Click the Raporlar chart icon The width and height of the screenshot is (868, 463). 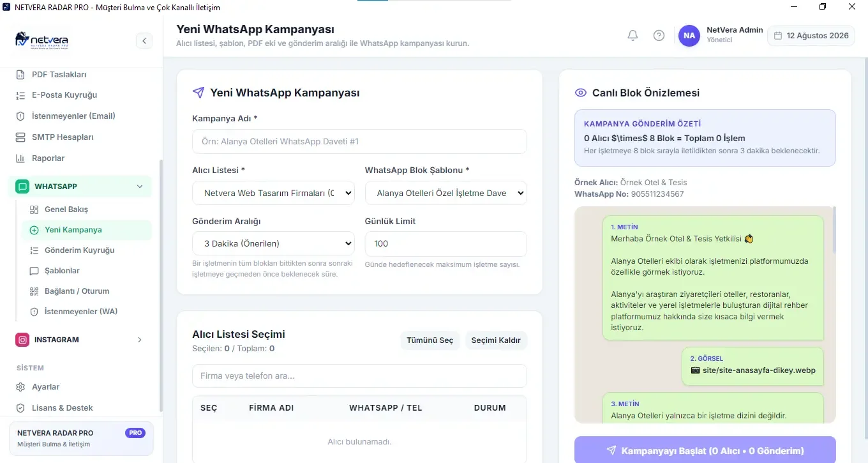coord(20,158)
